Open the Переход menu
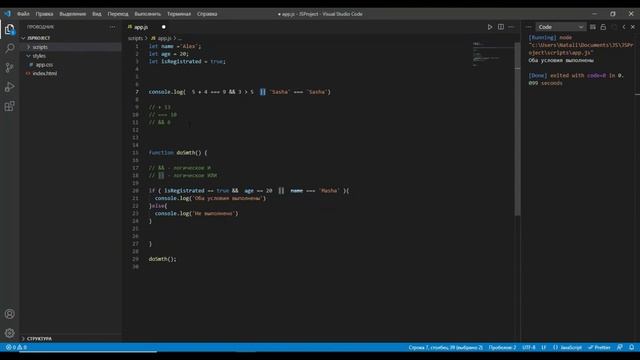Screen dimensions: 640x360 coord(118,14)
